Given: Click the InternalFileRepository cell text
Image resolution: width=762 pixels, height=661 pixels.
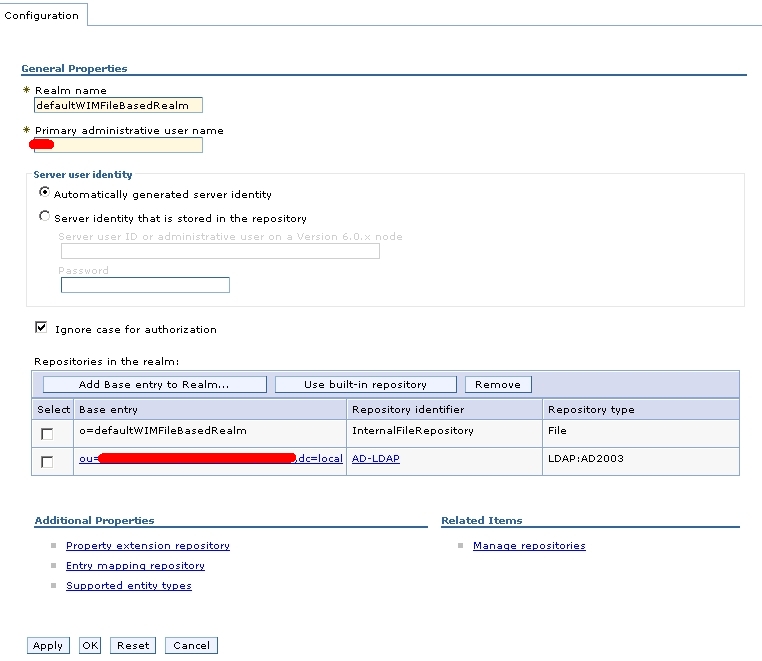Looking at the screenshot, I should pyautogui.click(x=413, y=431).
